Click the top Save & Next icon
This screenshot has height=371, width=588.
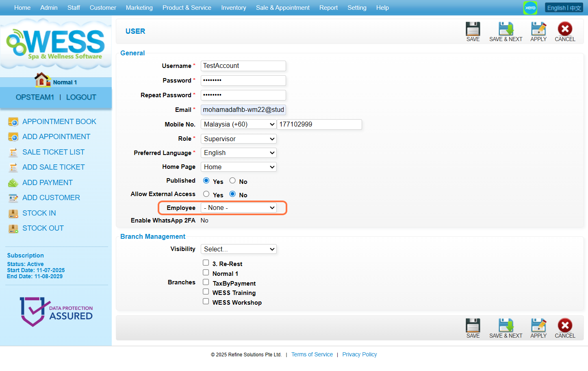point(506,29)
